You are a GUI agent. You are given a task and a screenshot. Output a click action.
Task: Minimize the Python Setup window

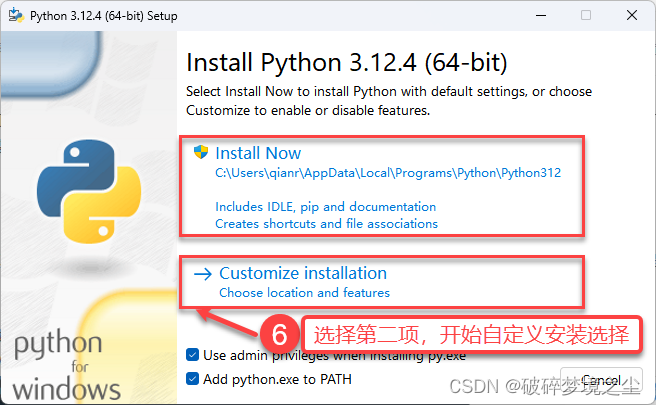(541, 15)
